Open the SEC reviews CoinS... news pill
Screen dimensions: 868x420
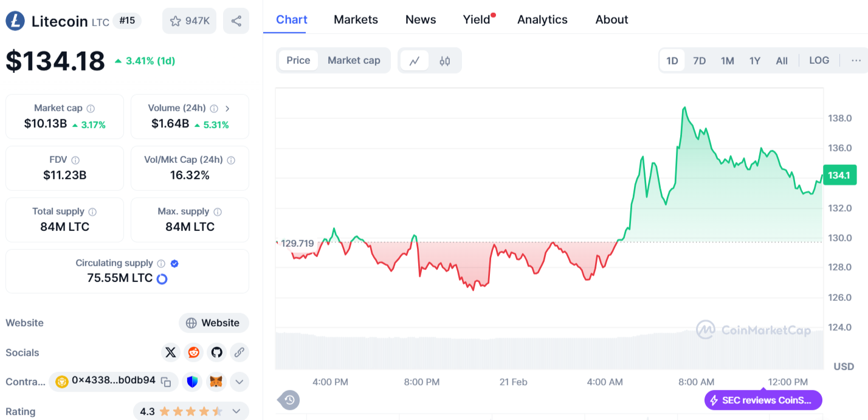click(763, 401)
